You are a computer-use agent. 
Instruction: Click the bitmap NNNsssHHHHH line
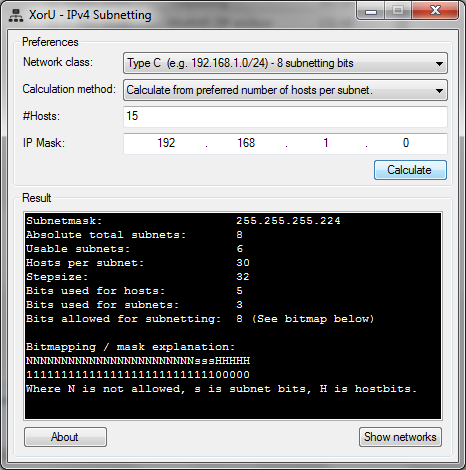(138, 361)
